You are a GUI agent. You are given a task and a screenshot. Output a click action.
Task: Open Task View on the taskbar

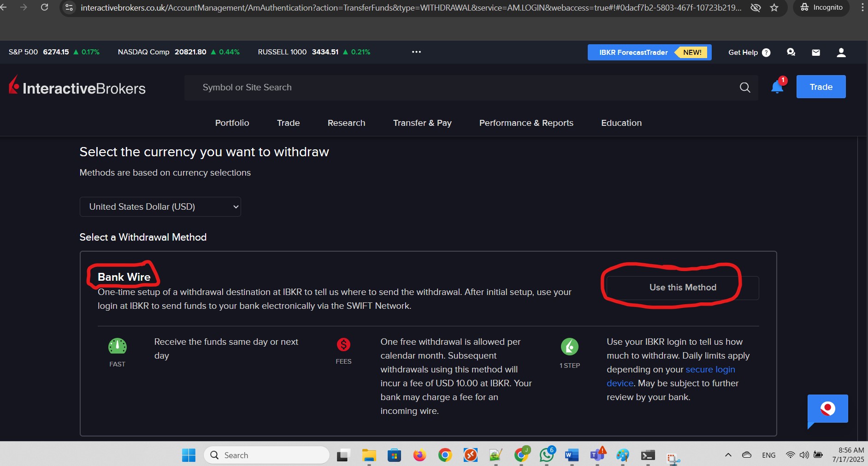click(343, 455)
